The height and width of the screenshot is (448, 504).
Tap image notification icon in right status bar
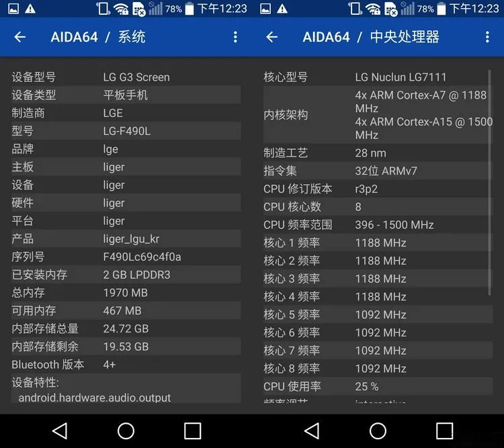[265, 9]
